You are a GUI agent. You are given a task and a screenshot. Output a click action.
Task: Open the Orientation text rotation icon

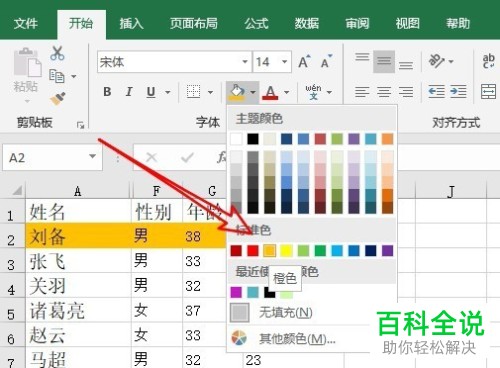(x=437, y=61)
